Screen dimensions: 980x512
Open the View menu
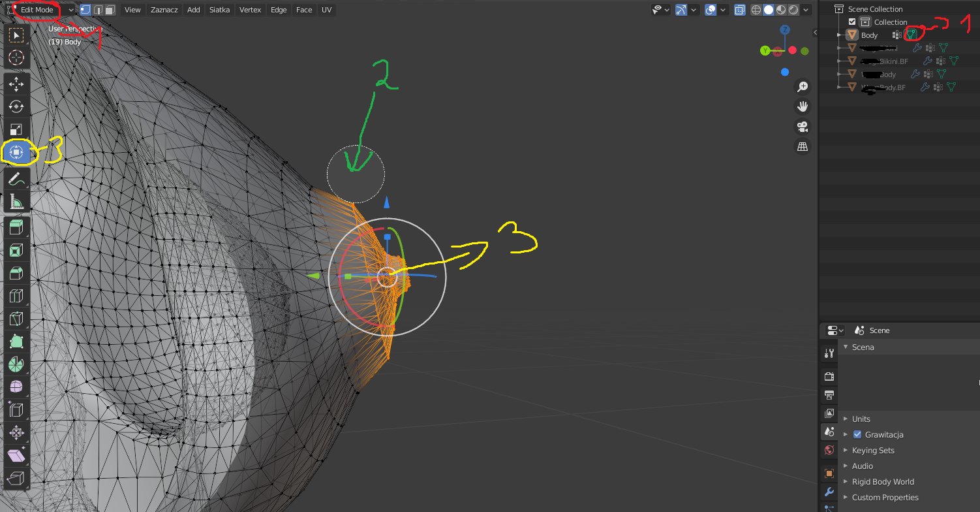click(132, 10)
